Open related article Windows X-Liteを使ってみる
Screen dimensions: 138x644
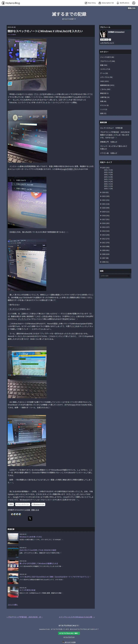(31, 537)
